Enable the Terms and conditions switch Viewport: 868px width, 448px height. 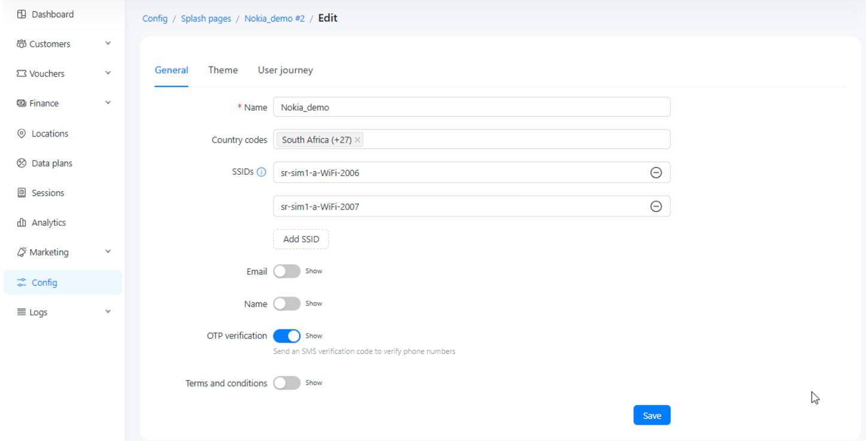click(287, 383)
